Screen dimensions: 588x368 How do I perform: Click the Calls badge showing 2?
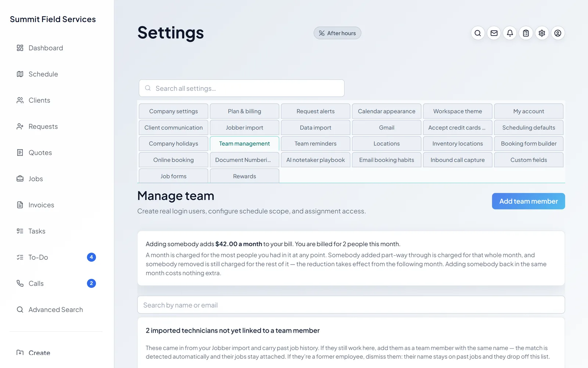(x=92, y=283)
